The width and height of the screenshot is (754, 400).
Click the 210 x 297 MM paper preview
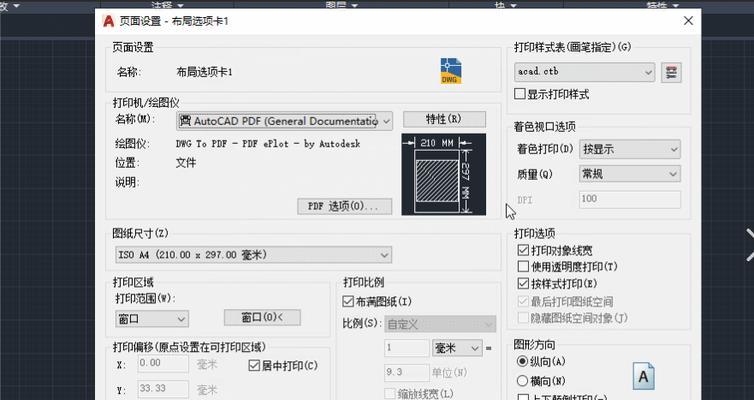(x=444, y=175)
